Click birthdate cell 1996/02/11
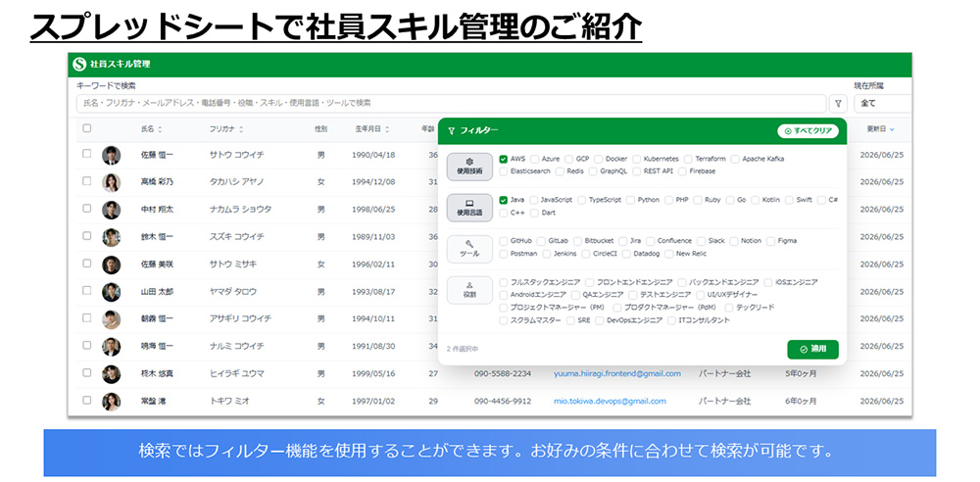 [x=375, y=265]
